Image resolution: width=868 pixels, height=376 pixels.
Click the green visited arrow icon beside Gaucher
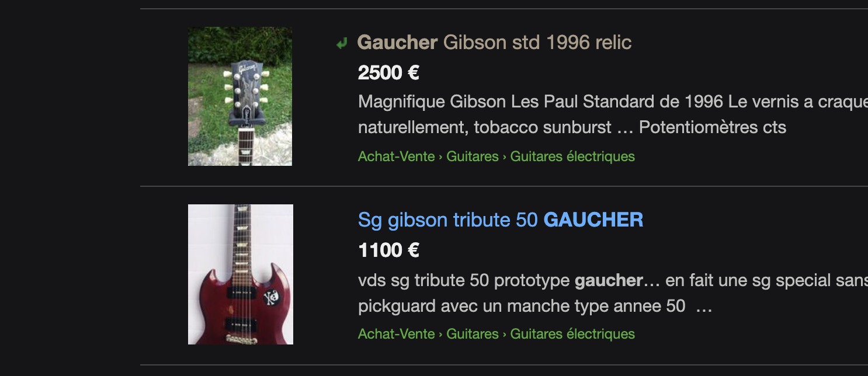point(342,43)
